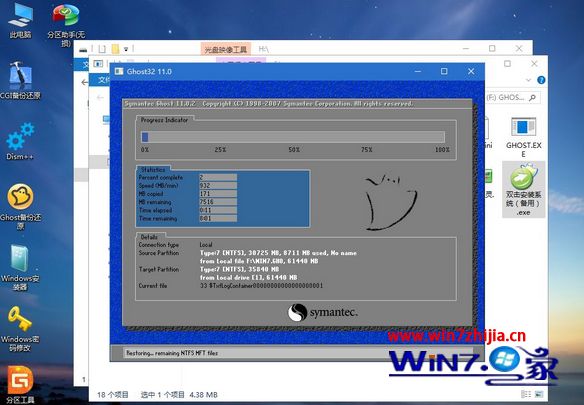Click the Percent complete value field
584x405 pixels.
pyautogui.click(x=218, y=177)
